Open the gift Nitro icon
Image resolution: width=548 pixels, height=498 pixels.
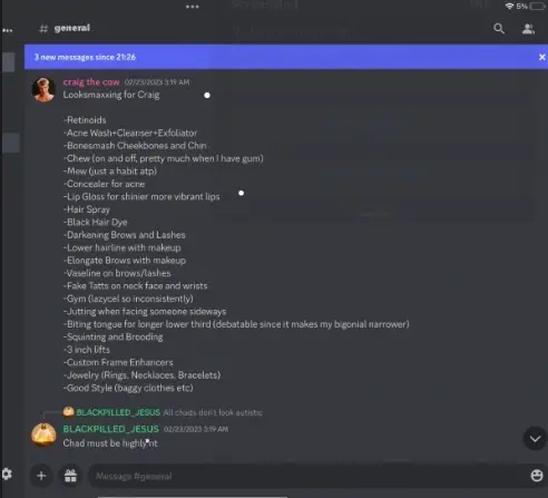pyautogui.click(x=70, y=476)
